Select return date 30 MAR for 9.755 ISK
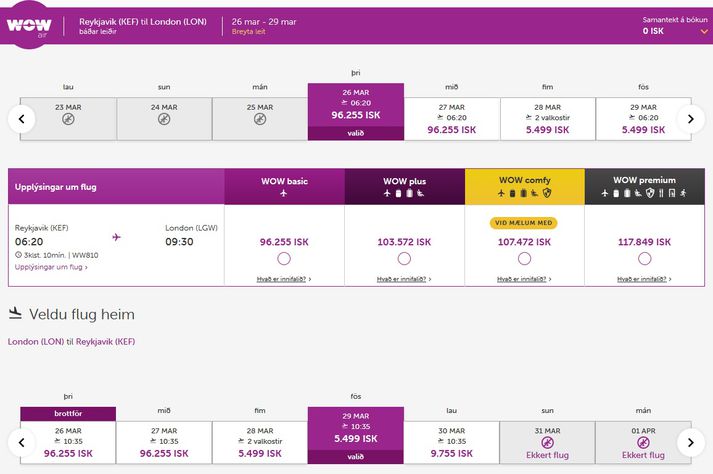 click(x=452, y=440)
